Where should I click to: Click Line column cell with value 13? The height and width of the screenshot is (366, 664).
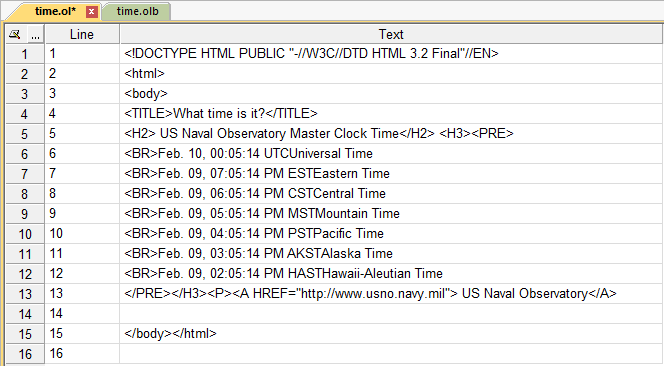point(82,294)
